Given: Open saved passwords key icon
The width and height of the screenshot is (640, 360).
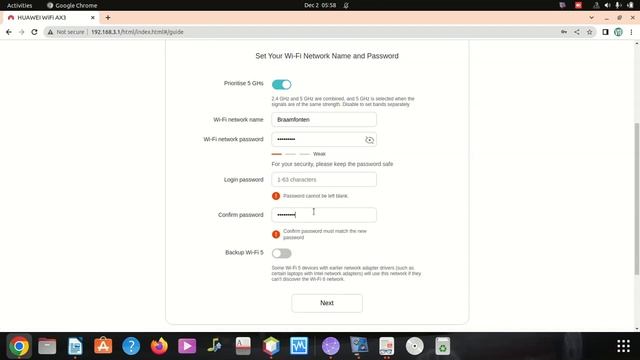Looking at the screenshot, I should point(564,32).
